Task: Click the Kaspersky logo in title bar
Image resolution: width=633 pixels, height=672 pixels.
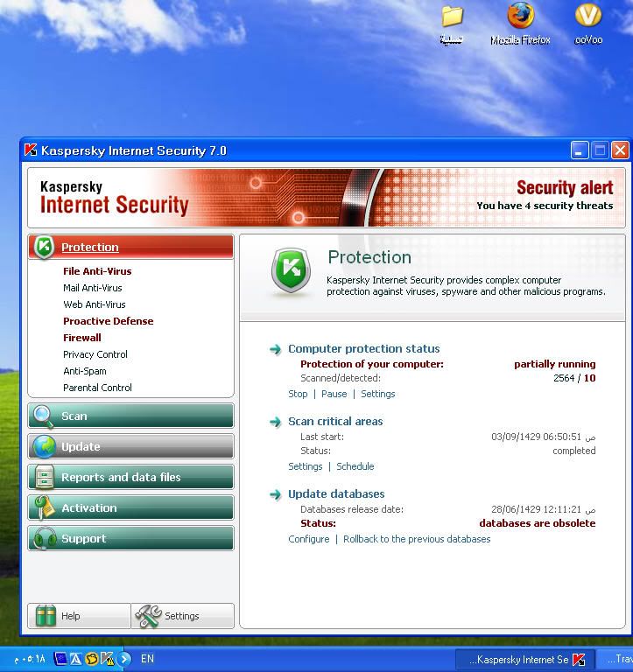Action: coord(31,150)
